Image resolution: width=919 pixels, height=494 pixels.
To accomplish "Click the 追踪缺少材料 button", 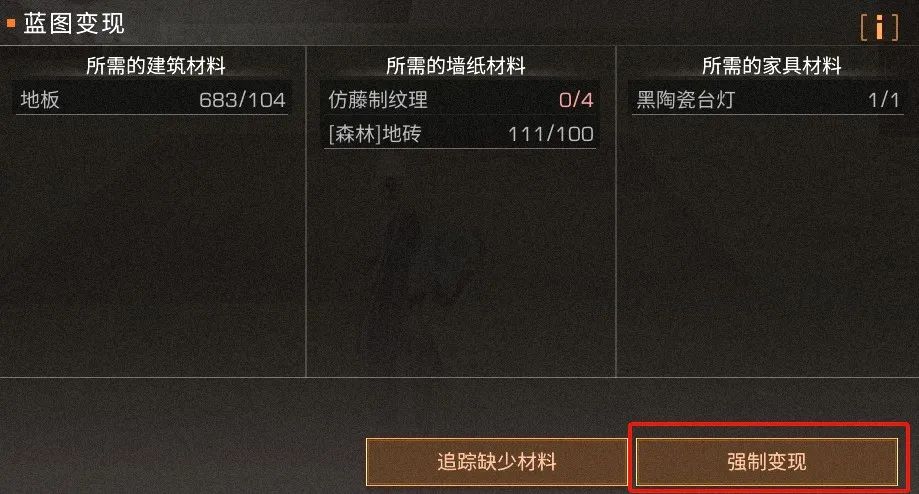I will click(x=496, y=462).
